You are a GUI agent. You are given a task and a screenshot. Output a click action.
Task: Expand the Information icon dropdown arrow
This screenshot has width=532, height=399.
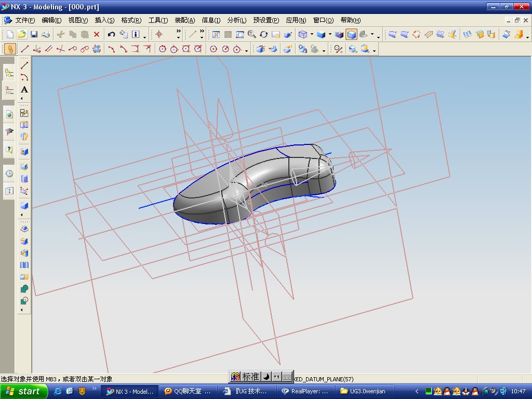click(144, 36)
